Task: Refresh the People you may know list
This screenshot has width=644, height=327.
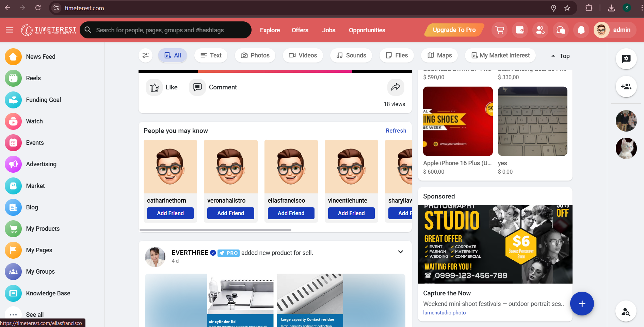Action: pyautogui.click(x=396, y=131)
